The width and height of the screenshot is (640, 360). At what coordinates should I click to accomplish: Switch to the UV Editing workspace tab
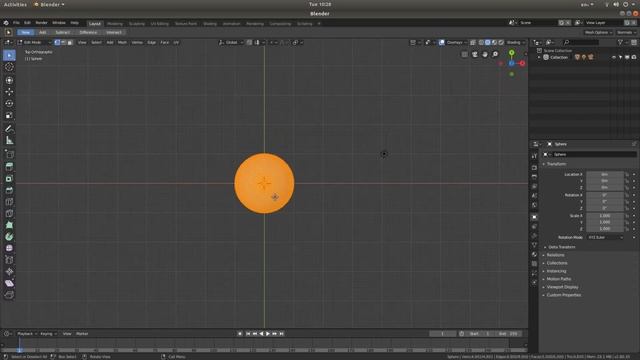pos(160,24)
